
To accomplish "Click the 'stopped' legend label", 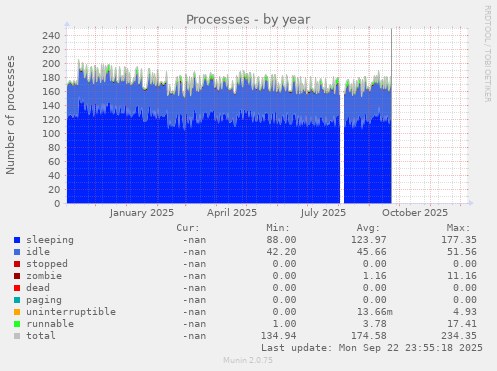I will [x=47, y=264].
